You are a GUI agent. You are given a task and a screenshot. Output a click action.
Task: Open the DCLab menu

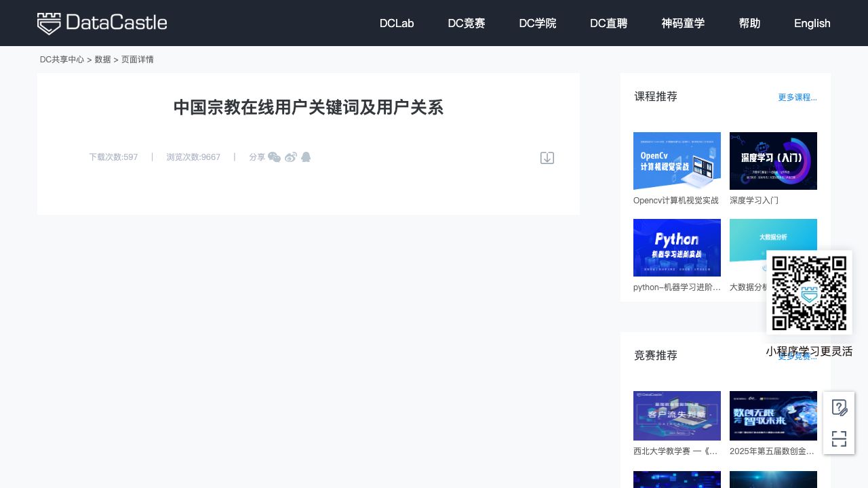[397, 23]
